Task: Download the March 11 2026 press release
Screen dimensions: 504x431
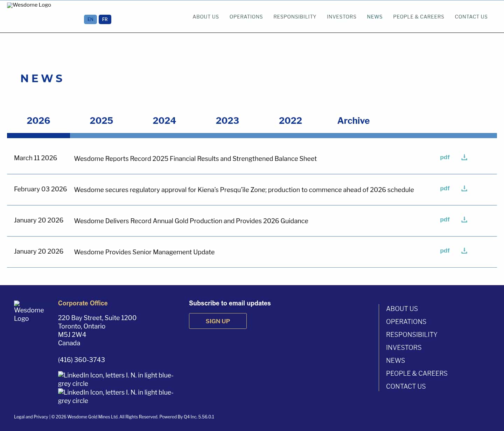Action: pyautogui.click(x=464, y=157)
